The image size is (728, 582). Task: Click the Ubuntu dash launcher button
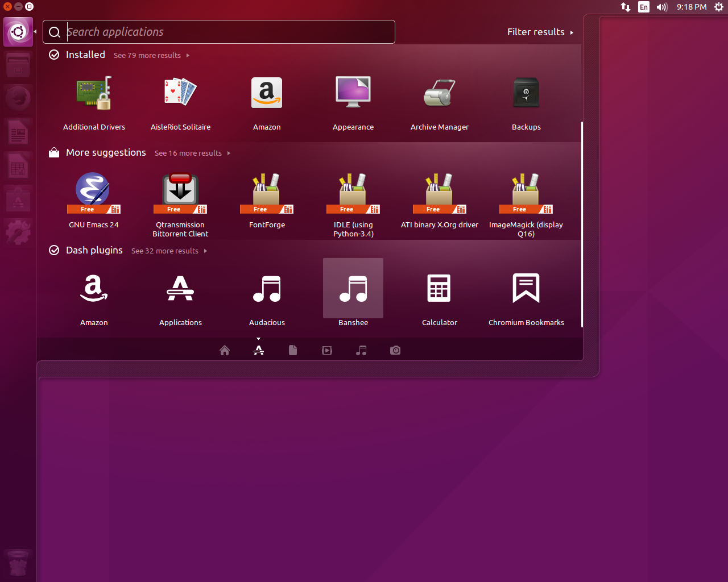18,32
